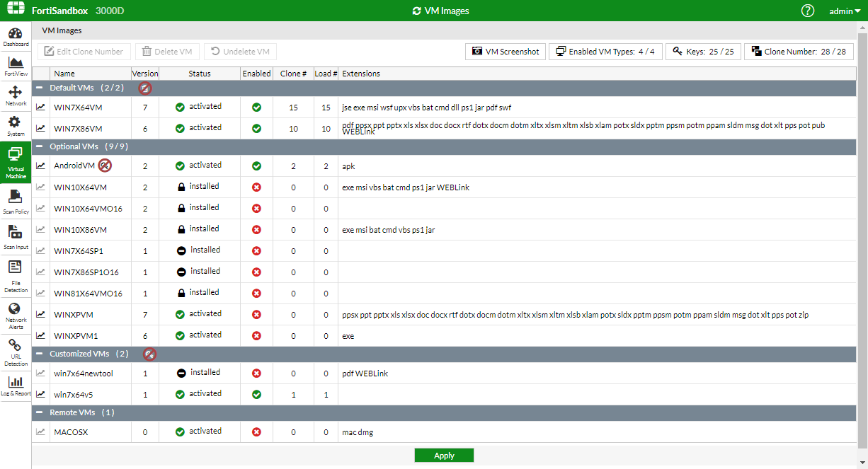The width and height of the screenshot is (868, 469).
Task: Click the Name column header
Action: 64,74
